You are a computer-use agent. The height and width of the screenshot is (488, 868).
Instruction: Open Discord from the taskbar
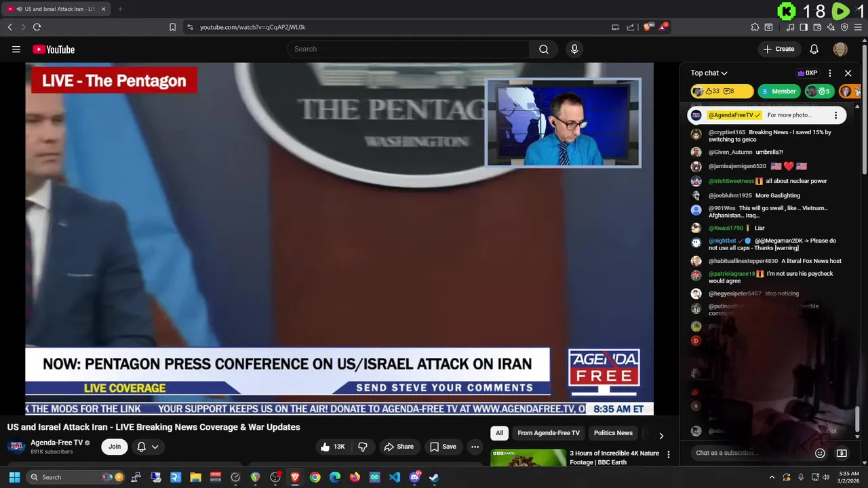pos(414,477)
